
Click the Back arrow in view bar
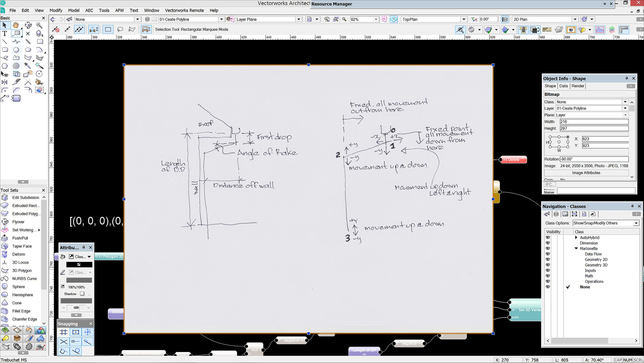pyautogui.click(x=53, y=19)
